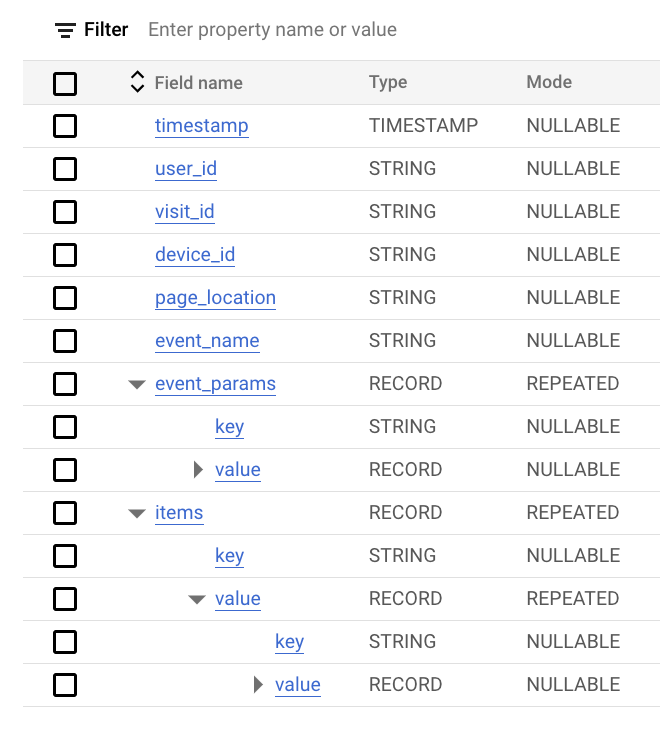660x744 pixels.
Task: Check the timestamp field checkbox
Action: (65, 126)
